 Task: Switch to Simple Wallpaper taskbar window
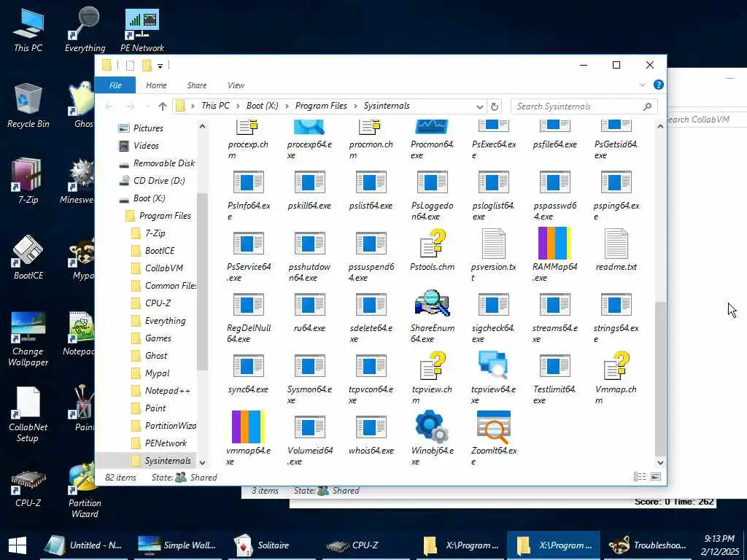(178, 545)
